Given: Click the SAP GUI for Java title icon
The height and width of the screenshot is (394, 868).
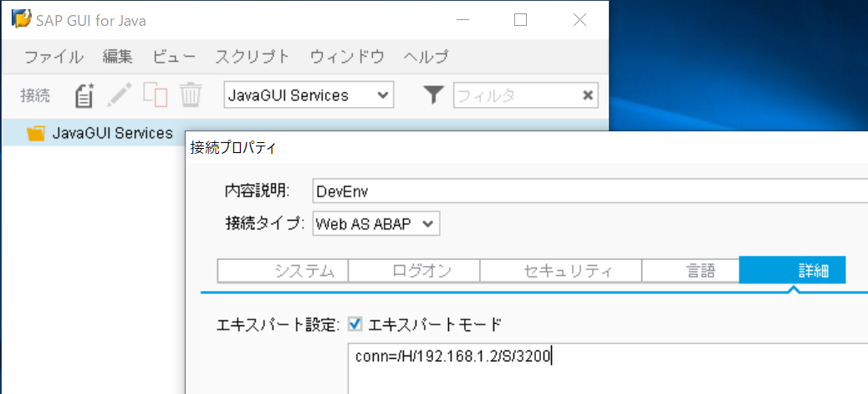Looking at the screenshot, I should click(21, 19).
